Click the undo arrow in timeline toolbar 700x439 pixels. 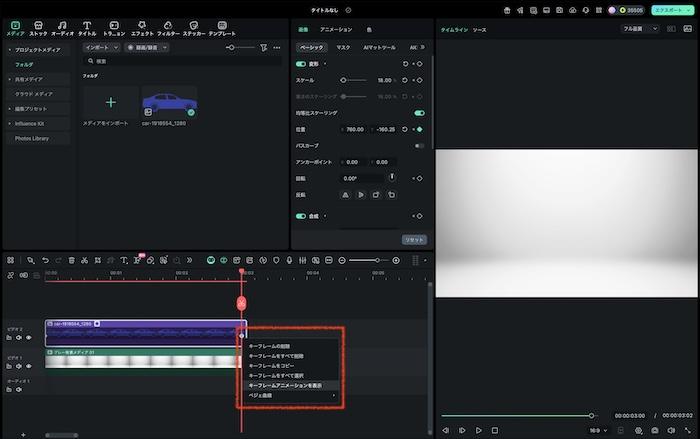[44, 260]
